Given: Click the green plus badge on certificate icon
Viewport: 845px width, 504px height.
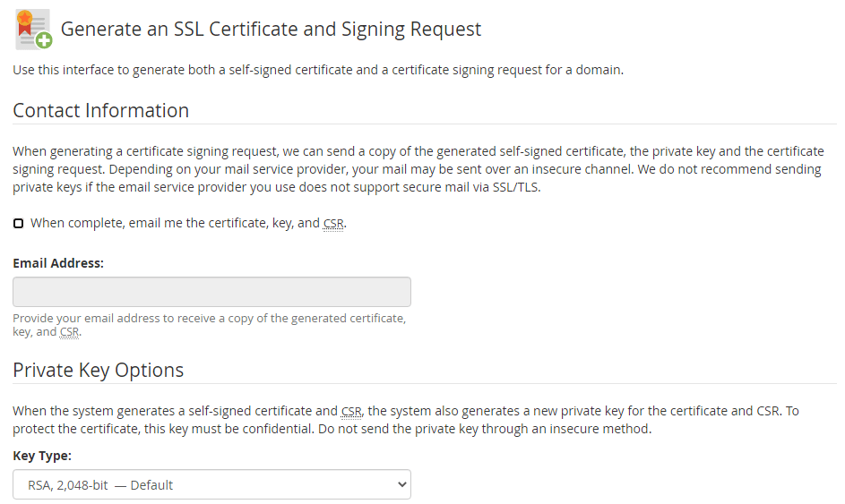Looking at the screenshot, I should pos(44,40).
